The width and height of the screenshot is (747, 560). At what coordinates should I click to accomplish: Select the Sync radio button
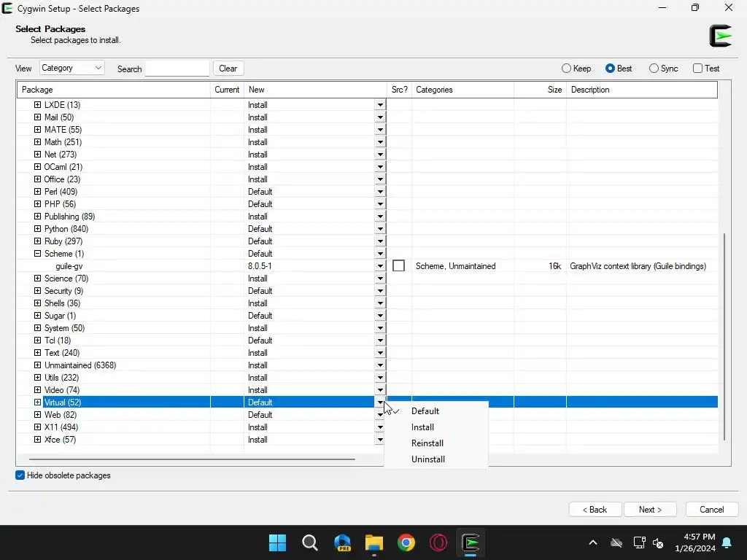point(654,68)
